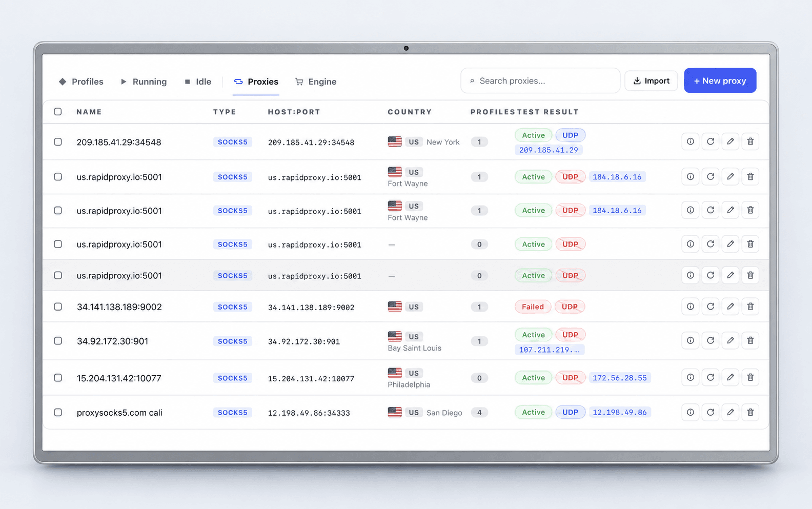Trash proxy 34.92.172.30:901

click(750, 340)
